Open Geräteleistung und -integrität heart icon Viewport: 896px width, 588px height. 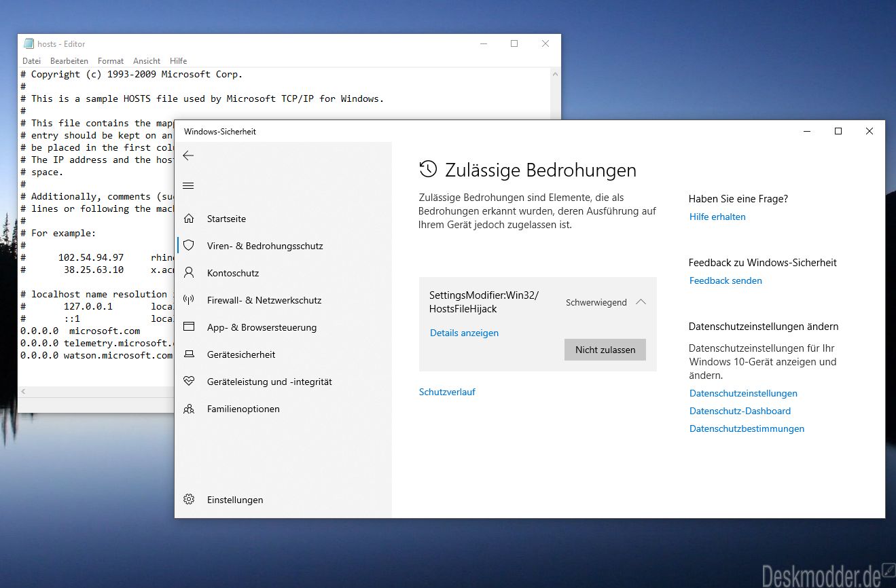click(189, 382)
